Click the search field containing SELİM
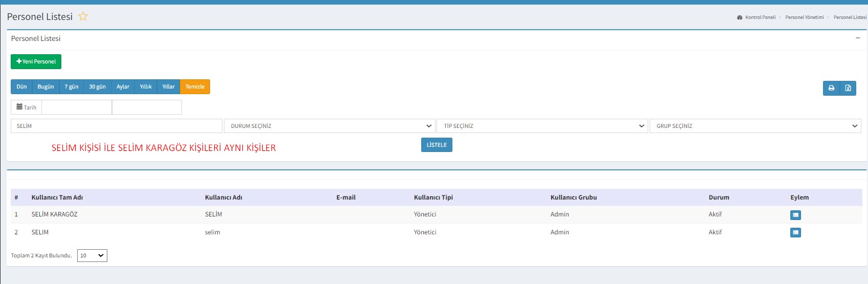The height and width of the screenshot is (284, 868). [117, 126]
